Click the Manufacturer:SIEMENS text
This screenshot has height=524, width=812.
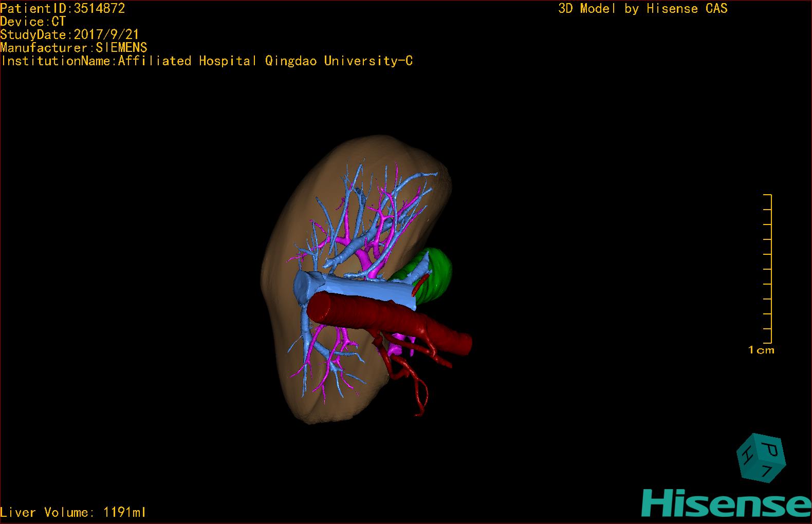click(73, 48)
